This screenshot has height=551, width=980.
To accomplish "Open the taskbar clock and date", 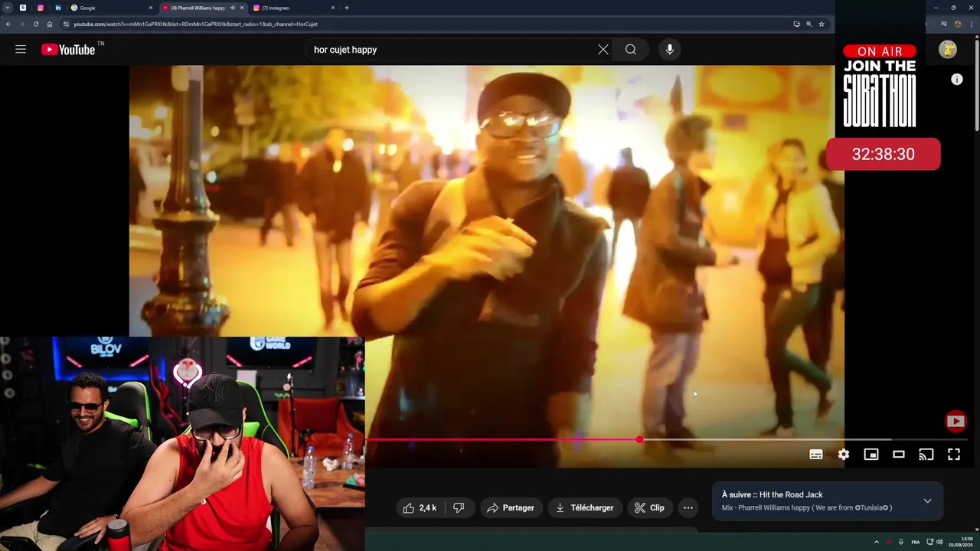I will pyautogui.click(x=960, y=542).
